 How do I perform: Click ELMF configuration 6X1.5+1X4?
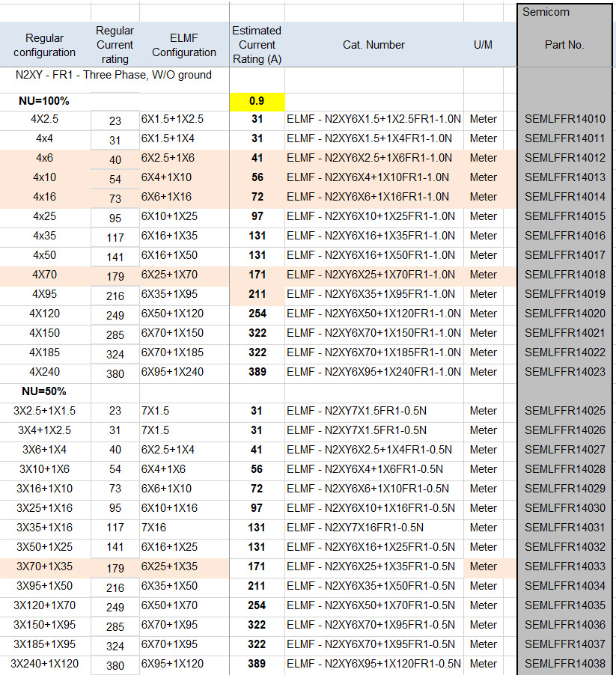coord(168,138)
